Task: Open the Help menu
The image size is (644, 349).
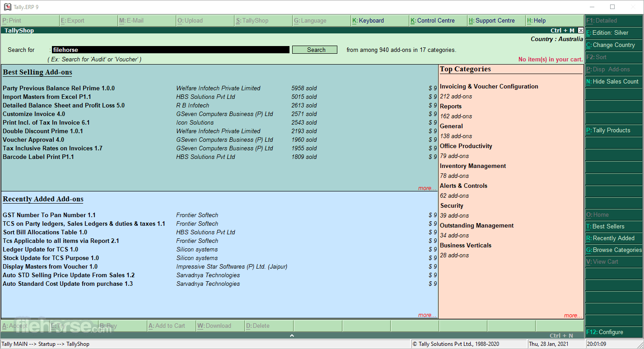Action: point(555,20)
